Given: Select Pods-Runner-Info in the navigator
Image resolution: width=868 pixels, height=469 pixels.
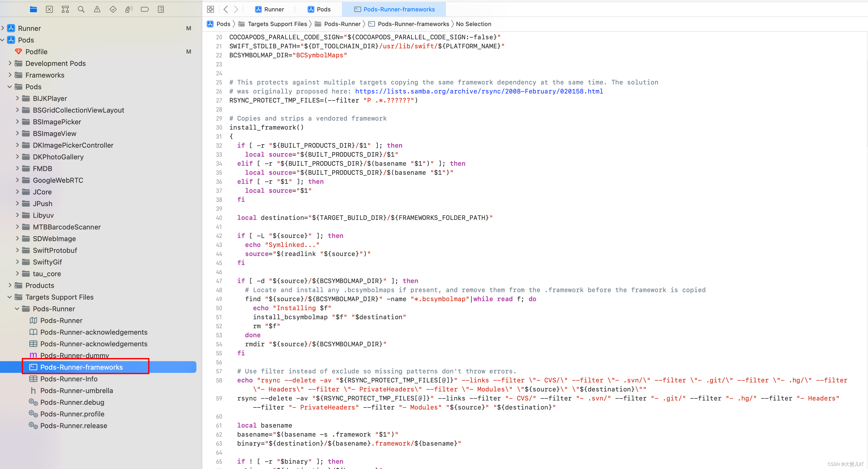Looking at the screenshot, I should pyautogui.click(x=69, y=379).
